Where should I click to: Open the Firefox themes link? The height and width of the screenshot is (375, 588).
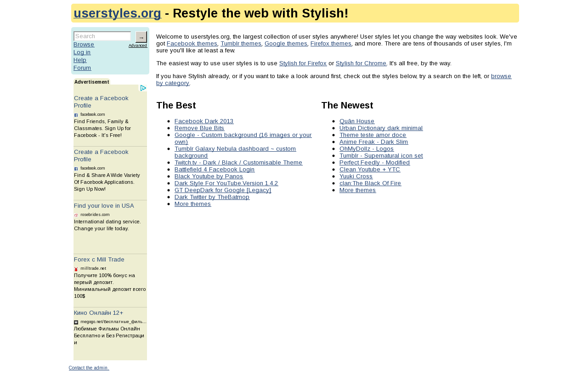click(x=331, y=44)
